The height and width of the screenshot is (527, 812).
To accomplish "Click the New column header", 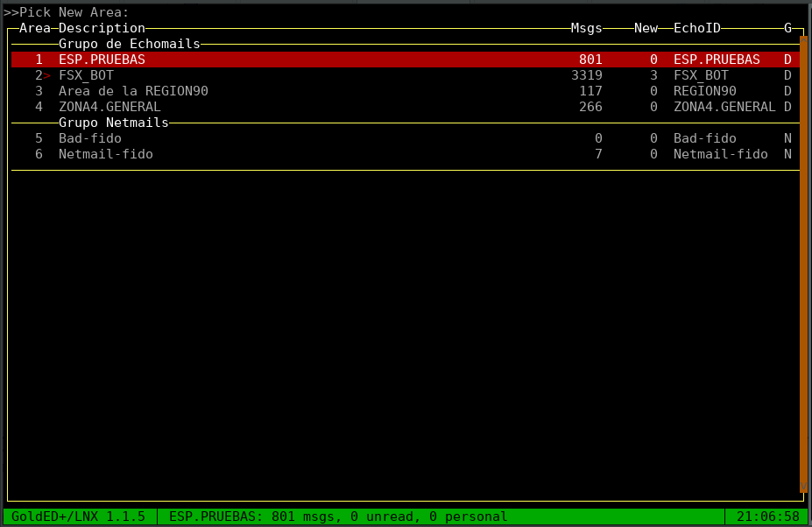I will (646, 28).
